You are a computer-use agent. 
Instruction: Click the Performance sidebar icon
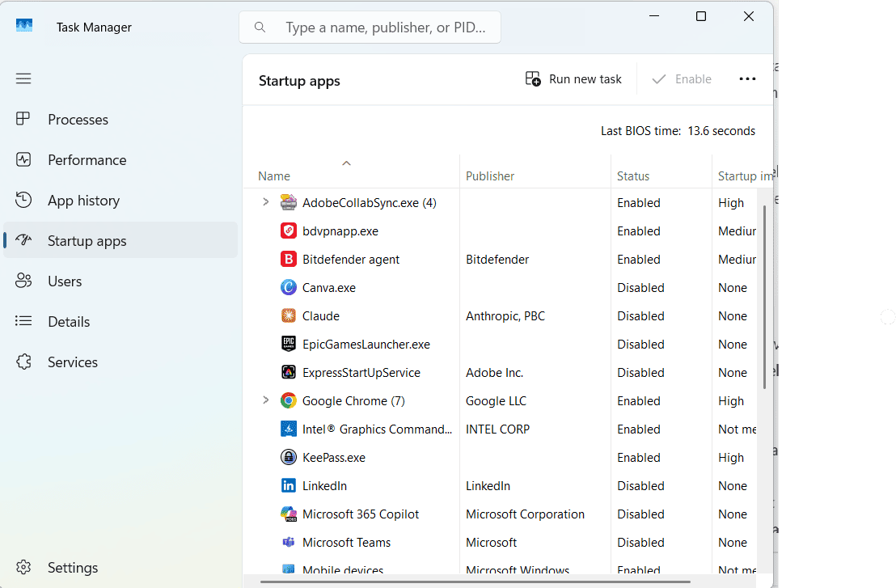pyautogui.click(x=23, y=159)
